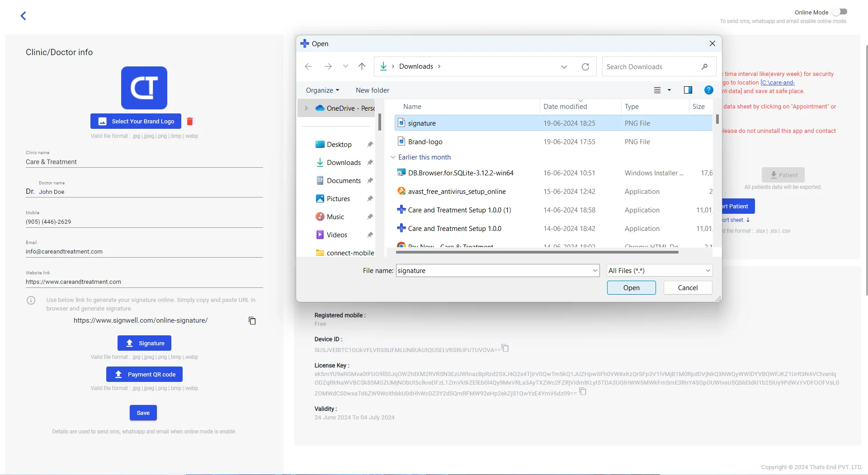Save the clinic details
This screenshot has width=868, height=475.
[143, 413]
